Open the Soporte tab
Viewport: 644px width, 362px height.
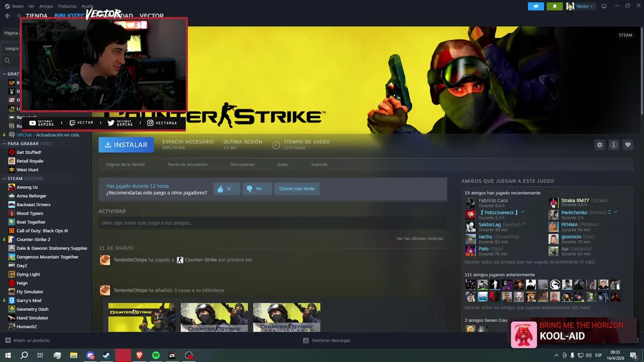tap(319, 164)
